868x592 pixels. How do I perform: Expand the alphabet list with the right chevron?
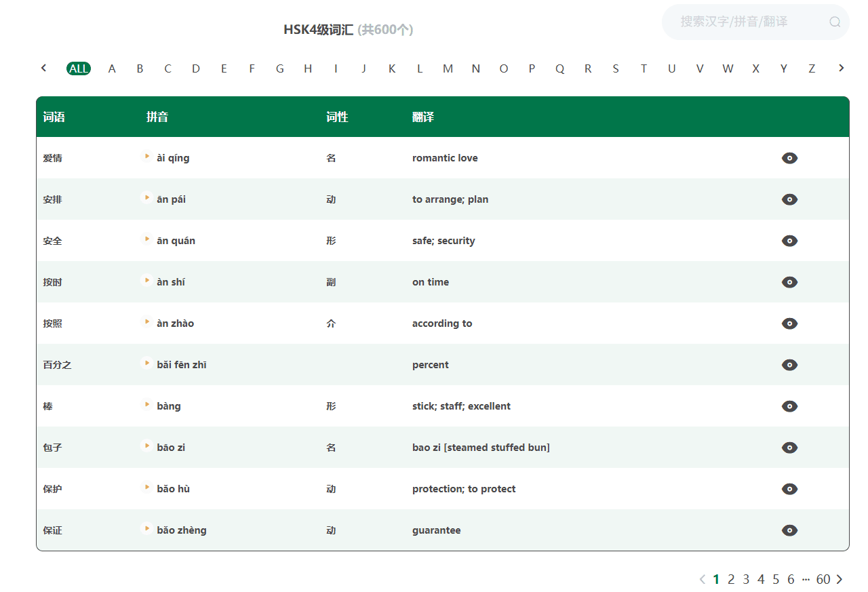point(841,68)
